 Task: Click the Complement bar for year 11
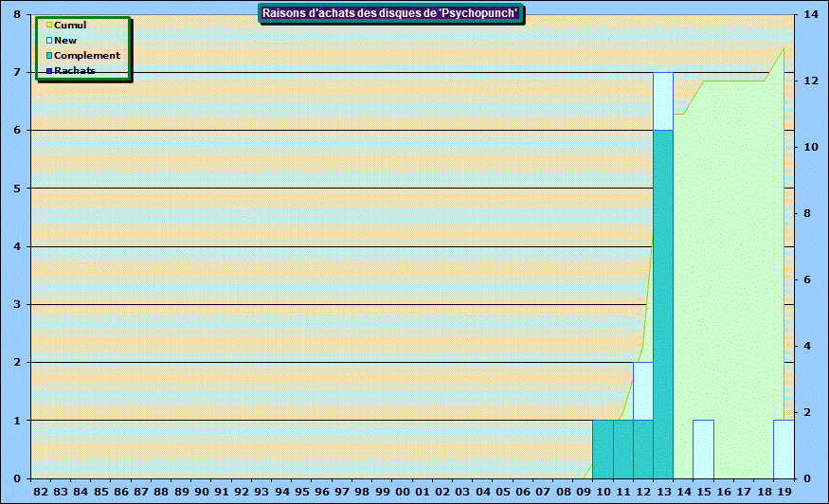(622, 449)
